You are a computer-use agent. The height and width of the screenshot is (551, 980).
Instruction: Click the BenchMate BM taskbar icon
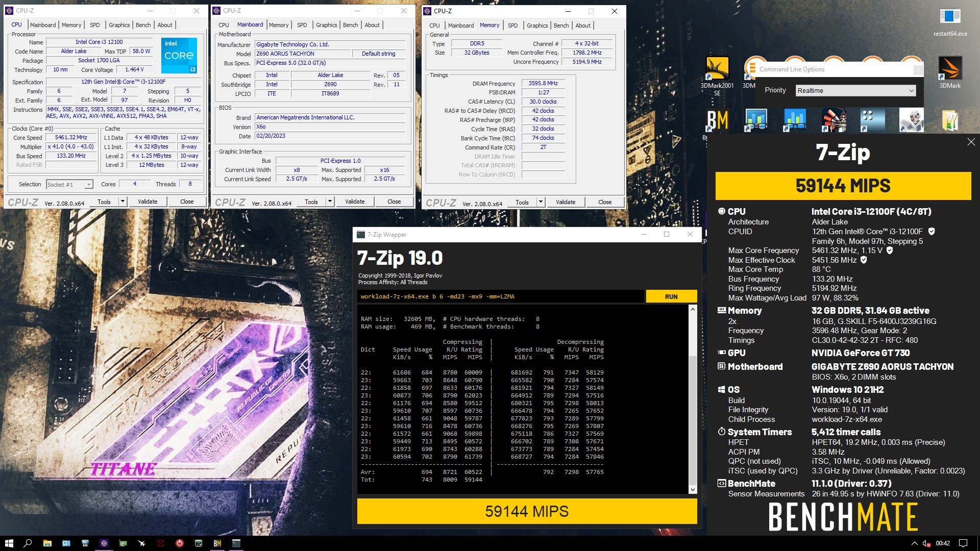(x=217, y=543)
